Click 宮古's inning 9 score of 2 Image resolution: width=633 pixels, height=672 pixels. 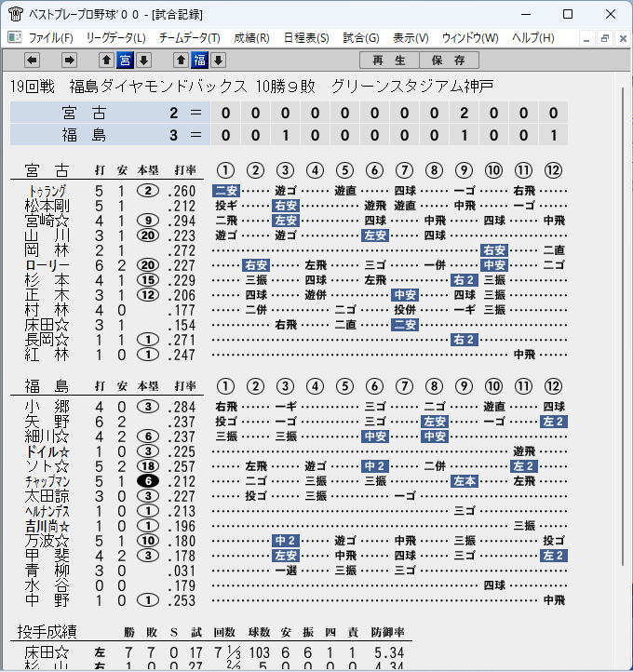click(x=465, y=114)
